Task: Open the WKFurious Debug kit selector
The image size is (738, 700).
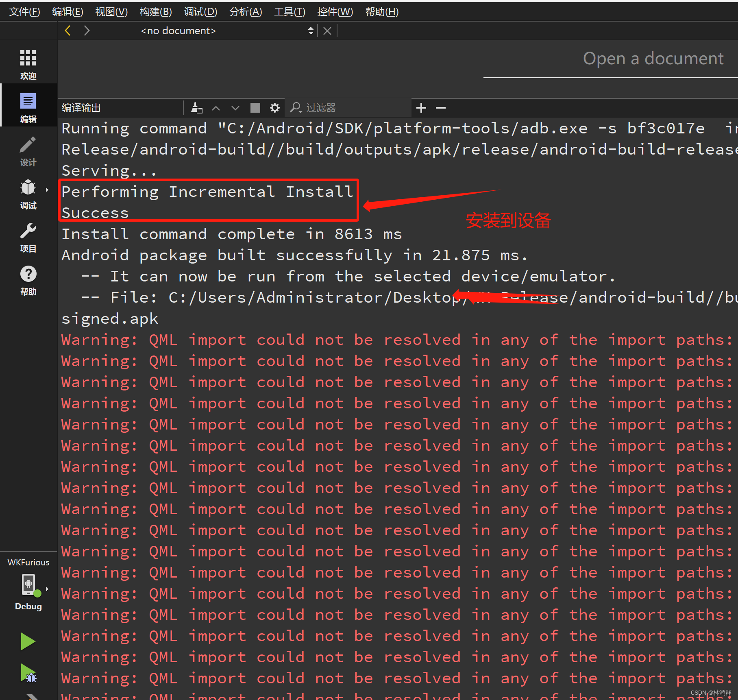Action: pos(28,584)
